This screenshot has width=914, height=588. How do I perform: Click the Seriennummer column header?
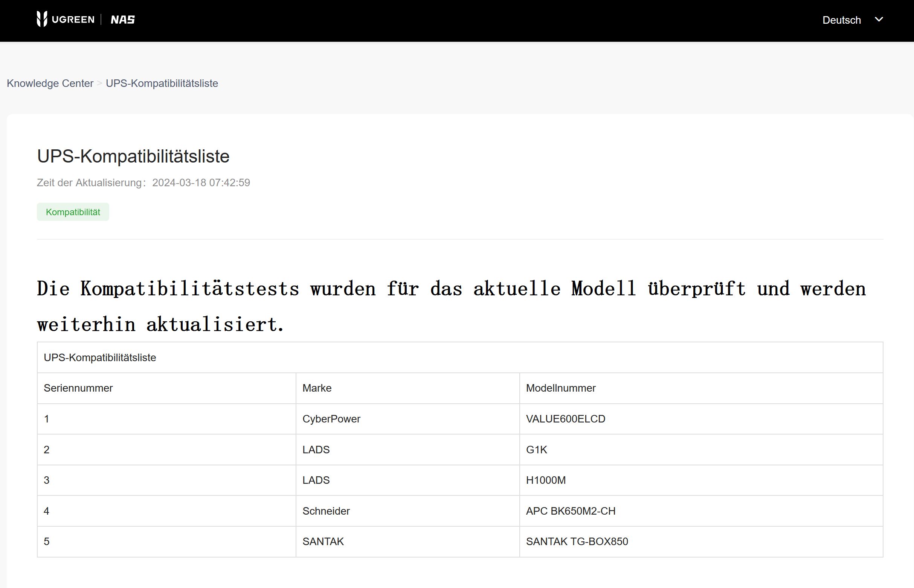[78, 388]
